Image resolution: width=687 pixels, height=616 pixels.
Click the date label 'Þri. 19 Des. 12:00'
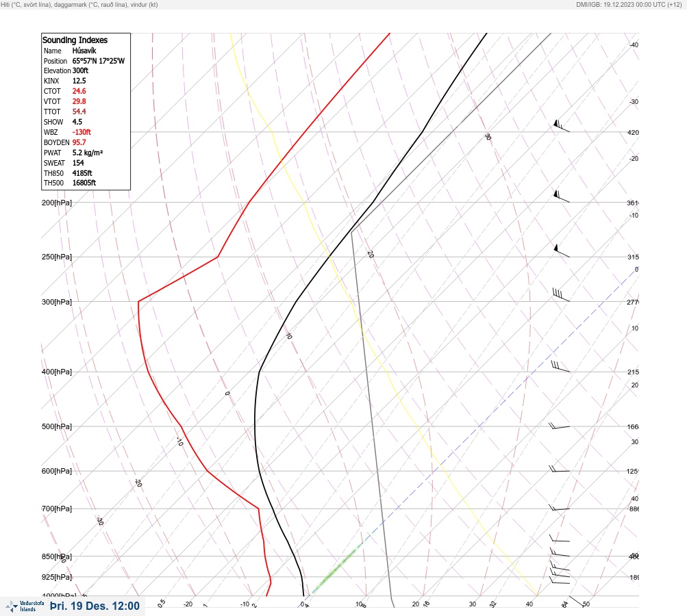(95, 606)
